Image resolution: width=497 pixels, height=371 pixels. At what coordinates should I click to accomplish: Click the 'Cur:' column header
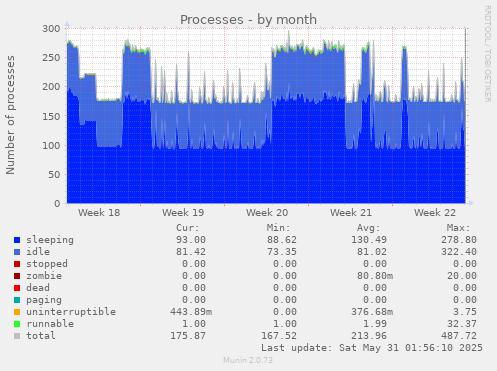188,228
